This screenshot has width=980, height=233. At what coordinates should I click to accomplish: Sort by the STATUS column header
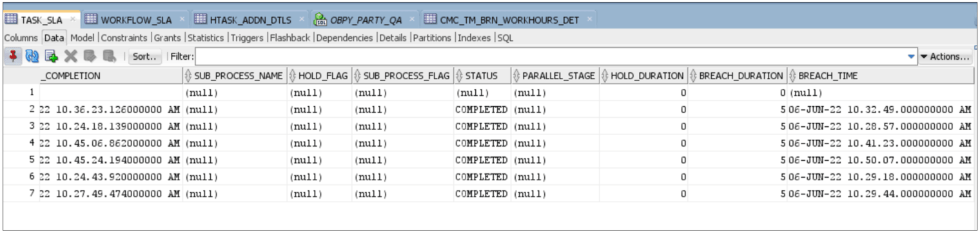pyautogui.click(x=482, y=76)
